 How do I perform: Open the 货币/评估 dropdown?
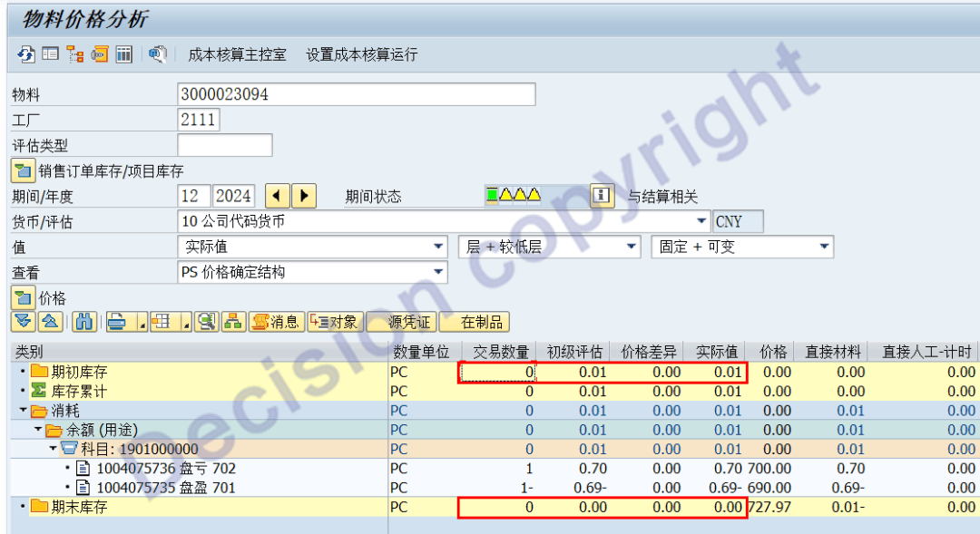coord(701,221)
